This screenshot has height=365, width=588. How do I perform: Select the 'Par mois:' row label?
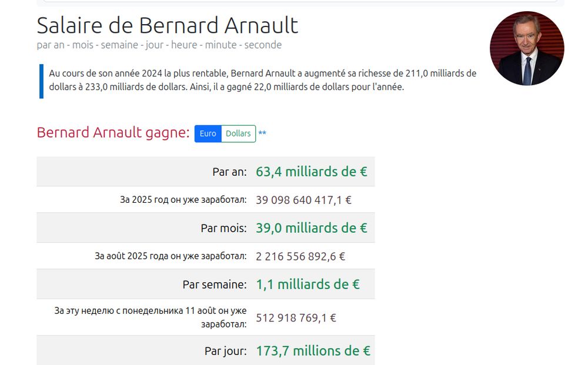[x=224, y=228]
